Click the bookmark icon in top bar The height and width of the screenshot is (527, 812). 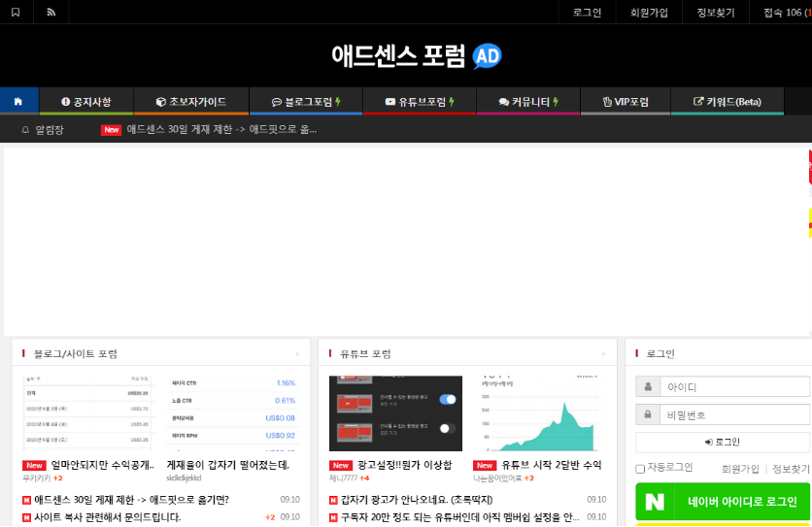16,12
